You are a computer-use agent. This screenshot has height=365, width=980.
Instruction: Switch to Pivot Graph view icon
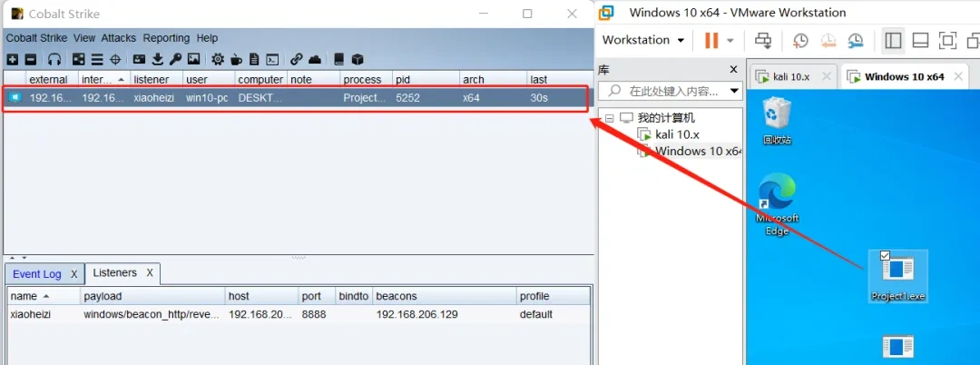click(x=79, y=59)
